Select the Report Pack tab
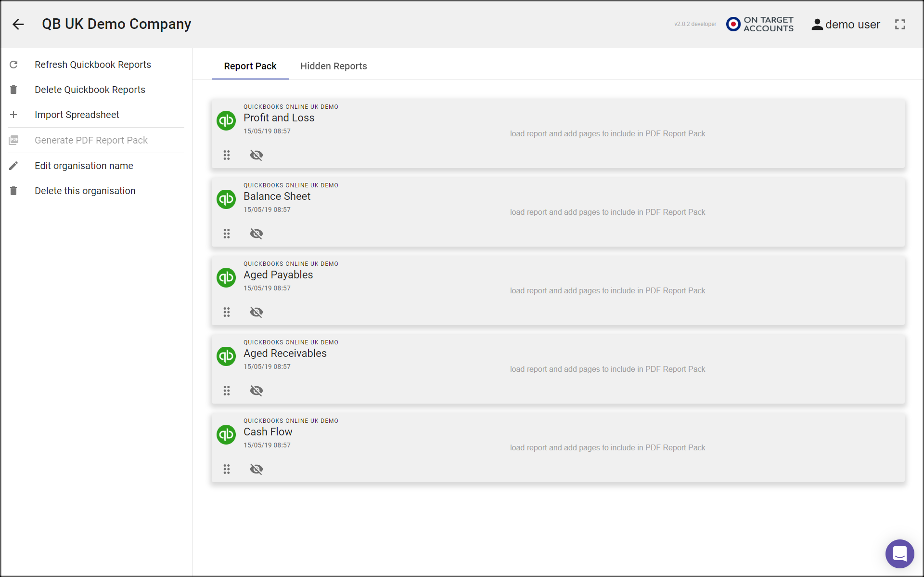 250,66
